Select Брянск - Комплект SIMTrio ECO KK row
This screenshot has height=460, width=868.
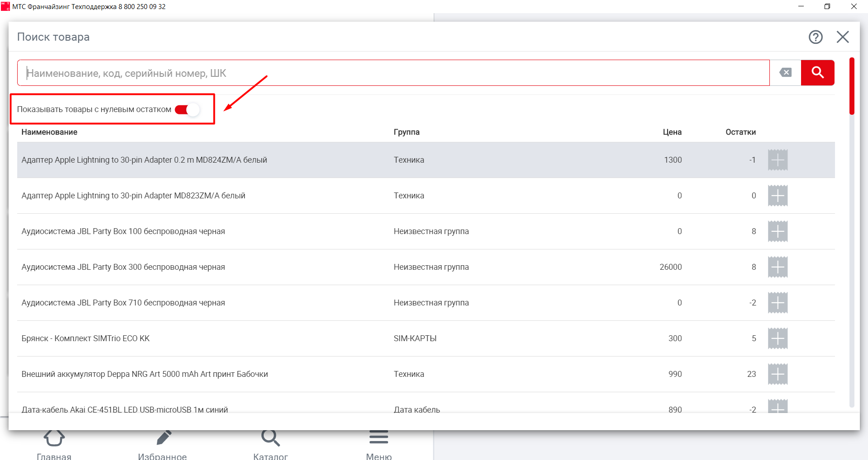(x=426, y=338)
